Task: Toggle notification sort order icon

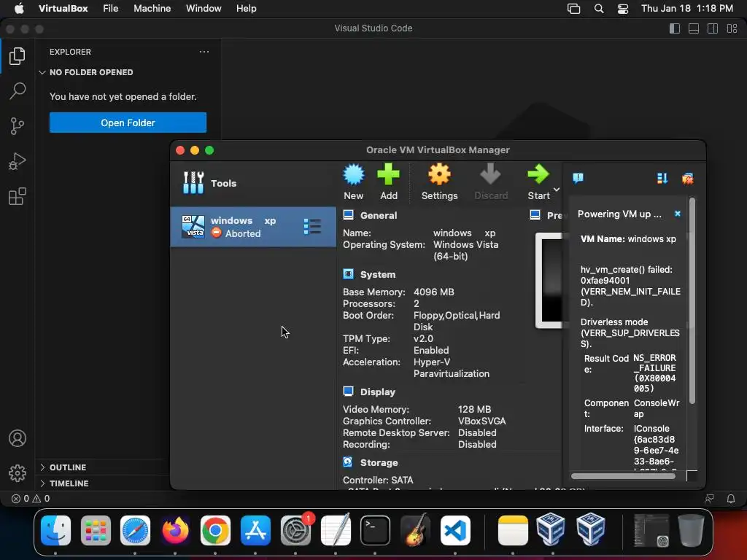Action: click(662, 179)
